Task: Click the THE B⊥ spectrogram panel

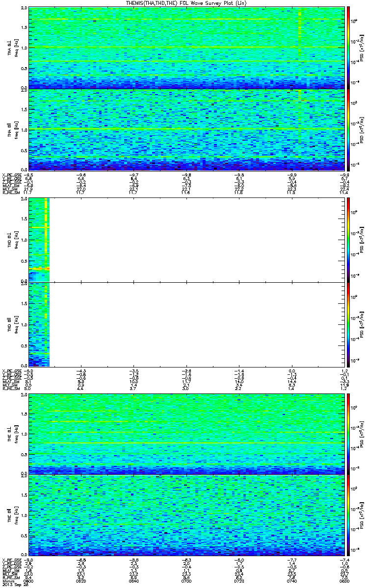Action: point(186,434)
